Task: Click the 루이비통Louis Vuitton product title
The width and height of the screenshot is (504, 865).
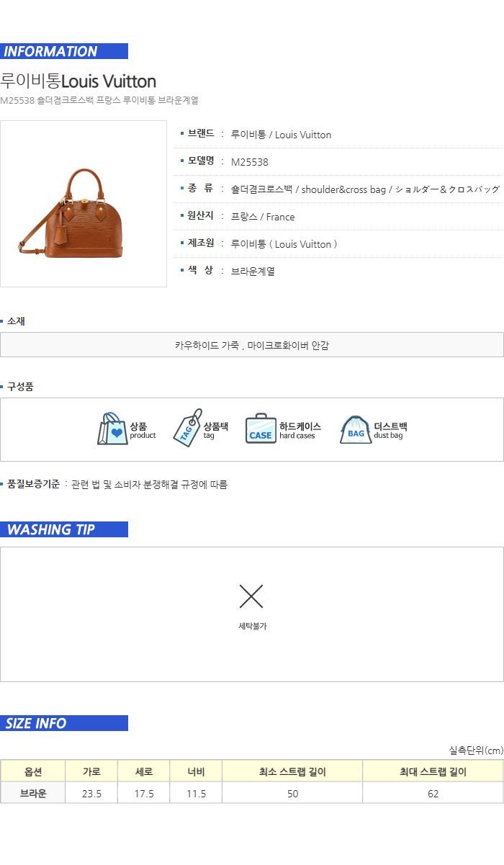Action: coord(78,81)
